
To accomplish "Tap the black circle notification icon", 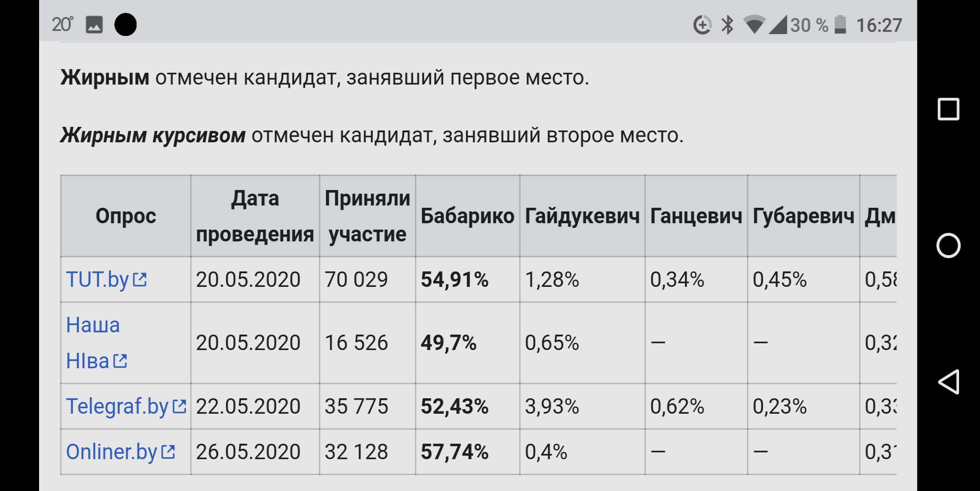I will 125,25.
